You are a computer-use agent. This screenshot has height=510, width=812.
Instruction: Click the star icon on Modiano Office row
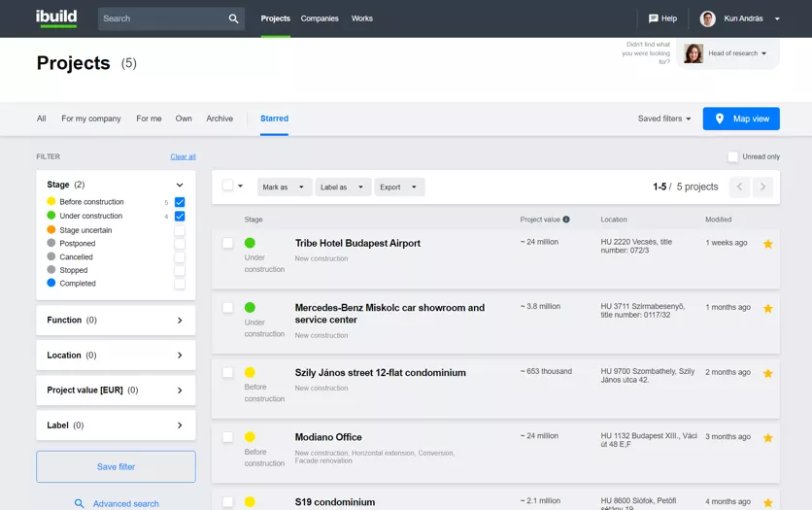(767, 438)
